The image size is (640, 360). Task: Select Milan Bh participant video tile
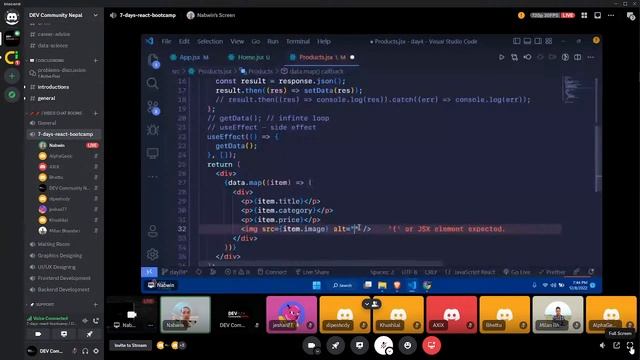(x=558, y=314)
